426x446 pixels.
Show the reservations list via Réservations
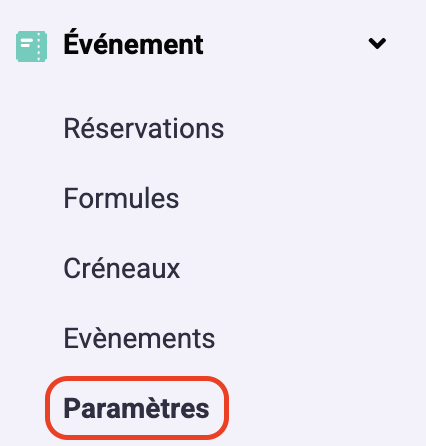(x=144, y=128)
